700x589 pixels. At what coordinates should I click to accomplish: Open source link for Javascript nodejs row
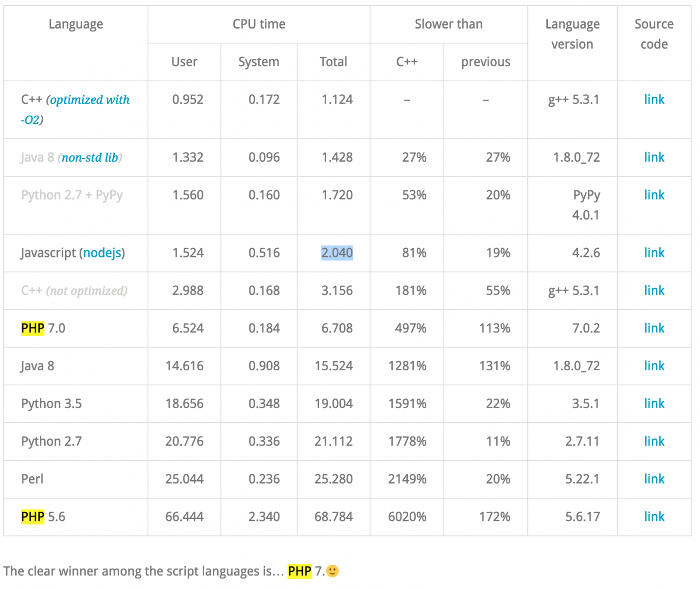(x=654, y=253)
